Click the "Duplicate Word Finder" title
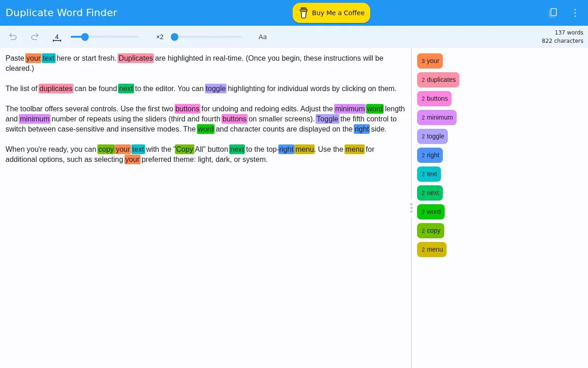This screenshot has height=368, width=588. pyautogui.click(x=61, y=13)
